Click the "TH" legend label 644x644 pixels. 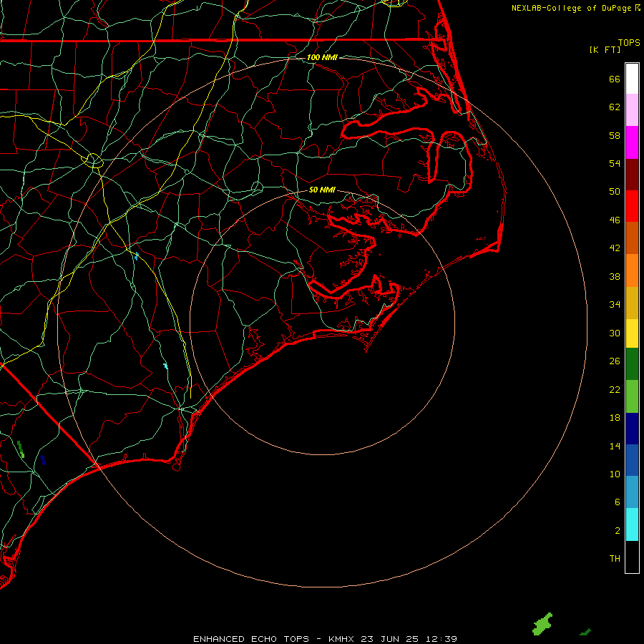pyautogui.click(x=615, y=559)
